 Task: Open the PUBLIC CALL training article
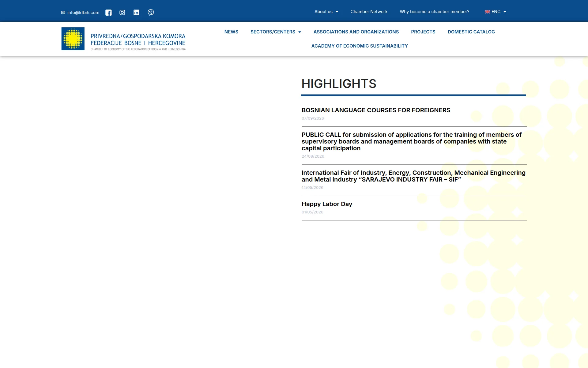click(x=412, y=141)
